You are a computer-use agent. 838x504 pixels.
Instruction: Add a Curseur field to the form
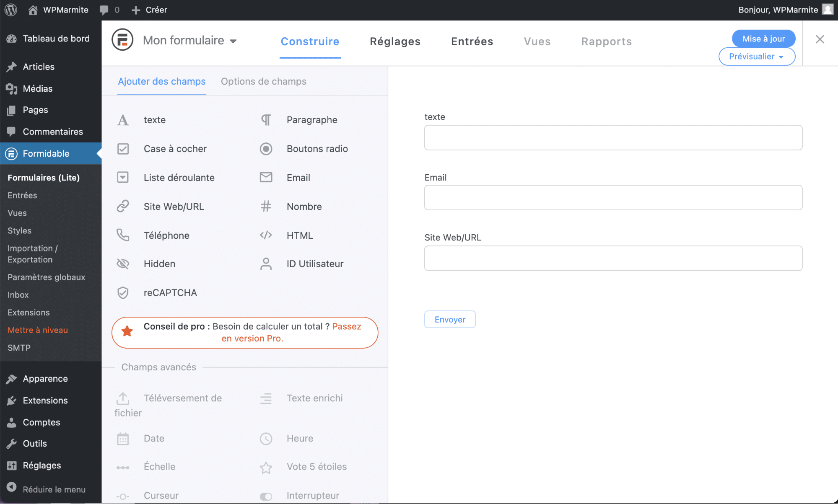(x=161, y=495)
